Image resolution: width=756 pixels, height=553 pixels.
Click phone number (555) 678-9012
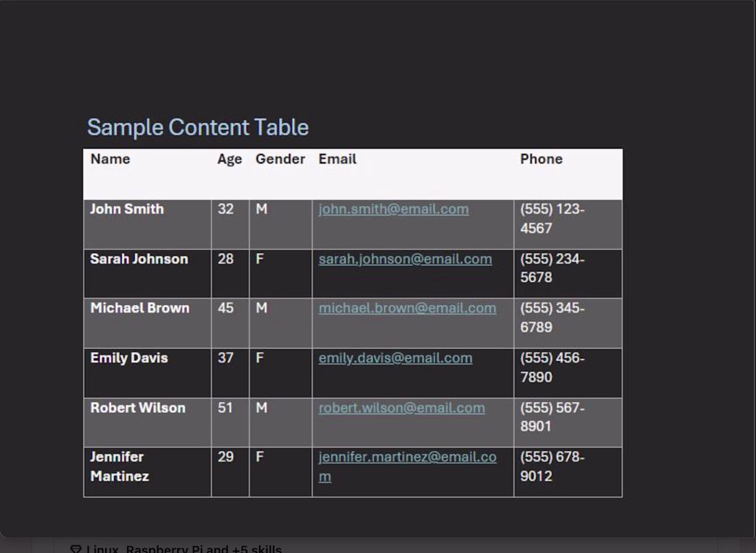point(552,466)
